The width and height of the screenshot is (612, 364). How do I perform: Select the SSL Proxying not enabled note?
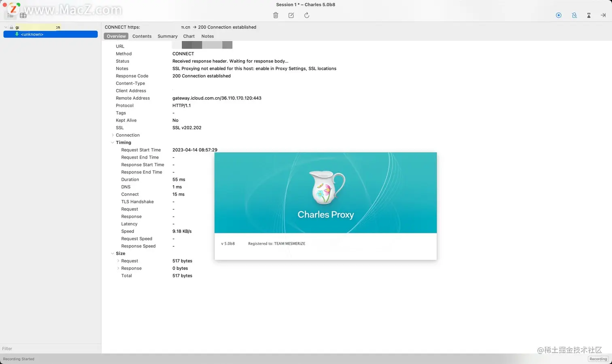click(254, 69)
